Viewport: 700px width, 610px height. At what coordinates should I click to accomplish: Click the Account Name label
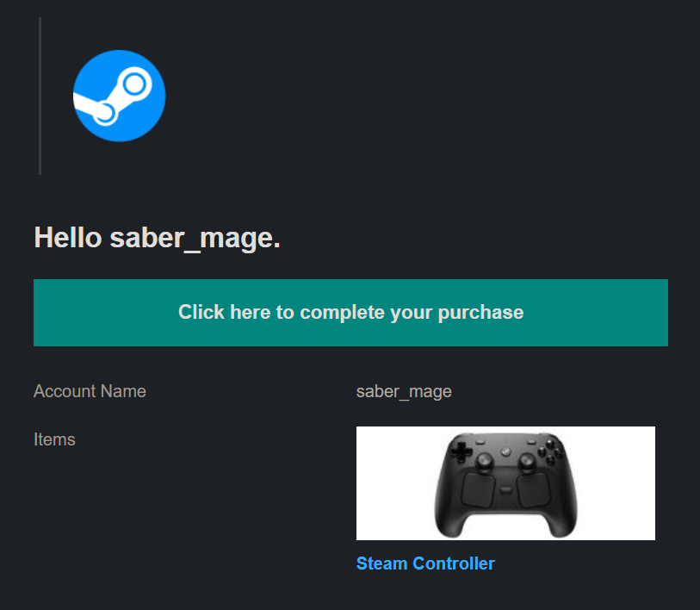coord(90,391)
